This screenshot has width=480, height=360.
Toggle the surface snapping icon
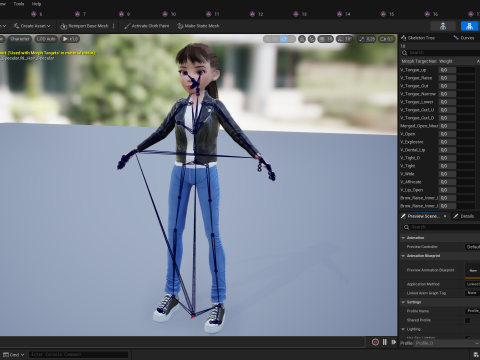311,39
